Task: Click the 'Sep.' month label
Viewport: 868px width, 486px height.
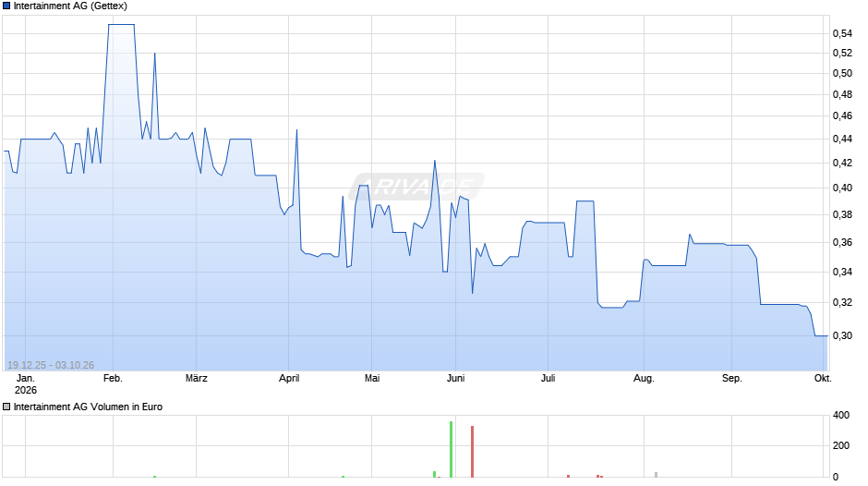Action: pos(732,379)
